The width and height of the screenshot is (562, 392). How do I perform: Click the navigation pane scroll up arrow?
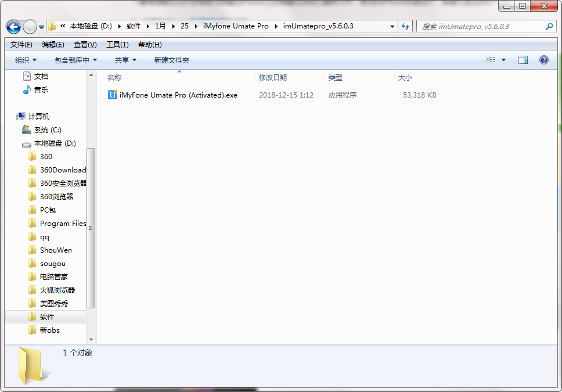(x=91, y=75)
